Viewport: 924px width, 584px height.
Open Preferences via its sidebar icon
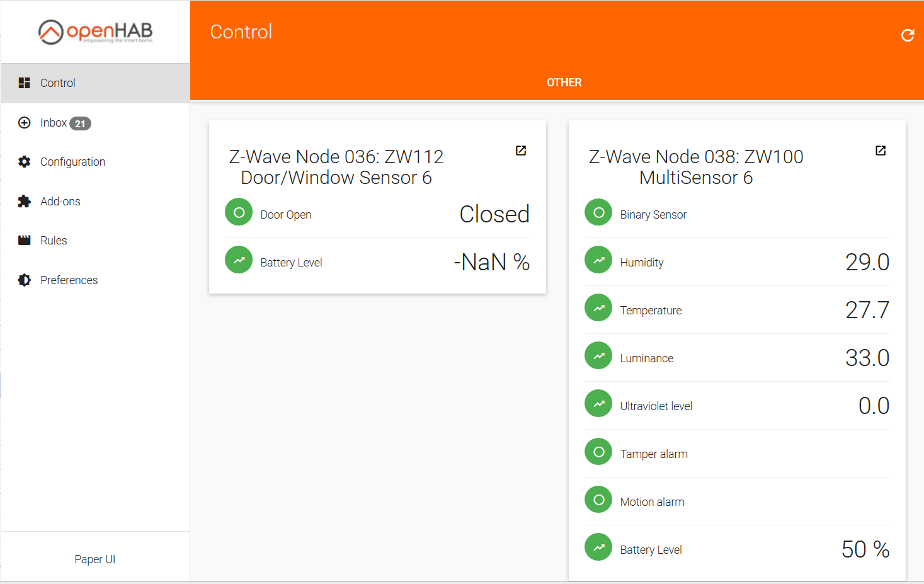(x=24, y=280)
